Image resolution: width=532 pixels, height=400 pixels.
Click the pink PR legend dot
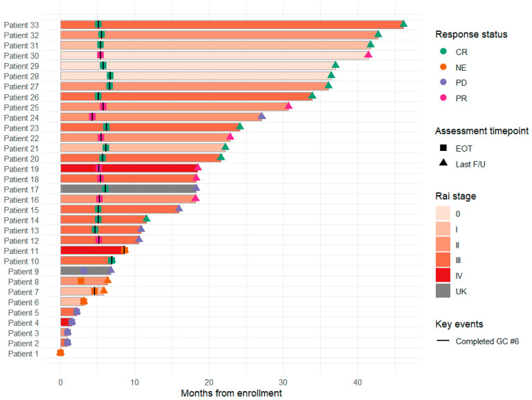click(x=443, y=98)
